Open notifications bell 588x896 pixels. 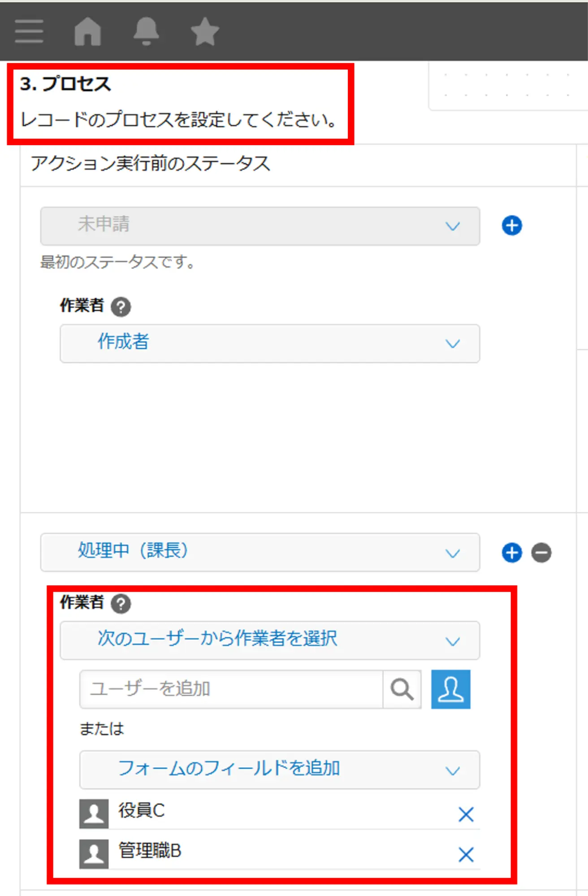146,31
